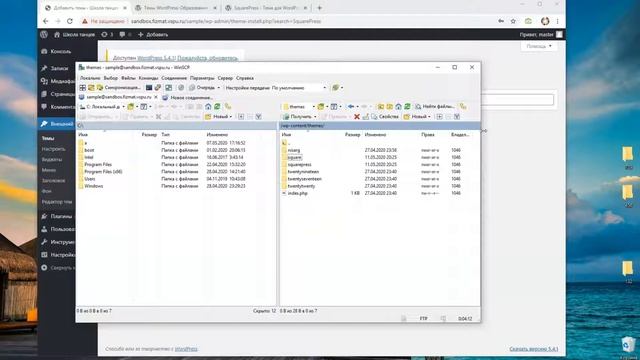
Task: Refresh the local panel with green icon
Action: pyautogui.click(x=217, y=107)
